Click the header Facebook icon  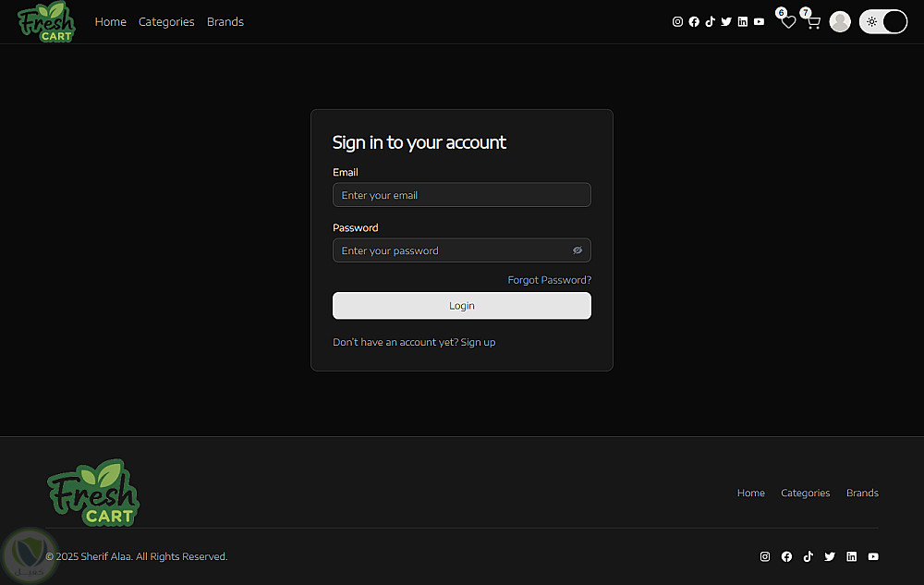[x=694, y=22]
